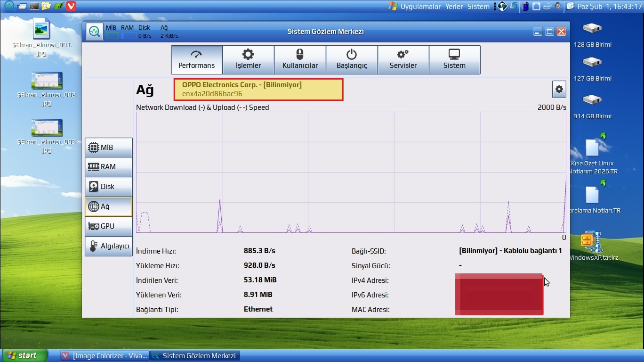
Task: Click the green launcher icon beside Vivaldi
Action: (58, 6)
